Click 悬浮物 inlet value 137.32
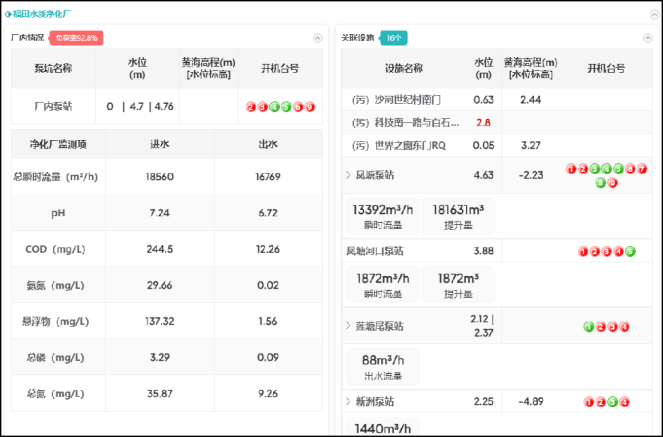This screenshot has width=663, height=437. click(x=159, y=322)
